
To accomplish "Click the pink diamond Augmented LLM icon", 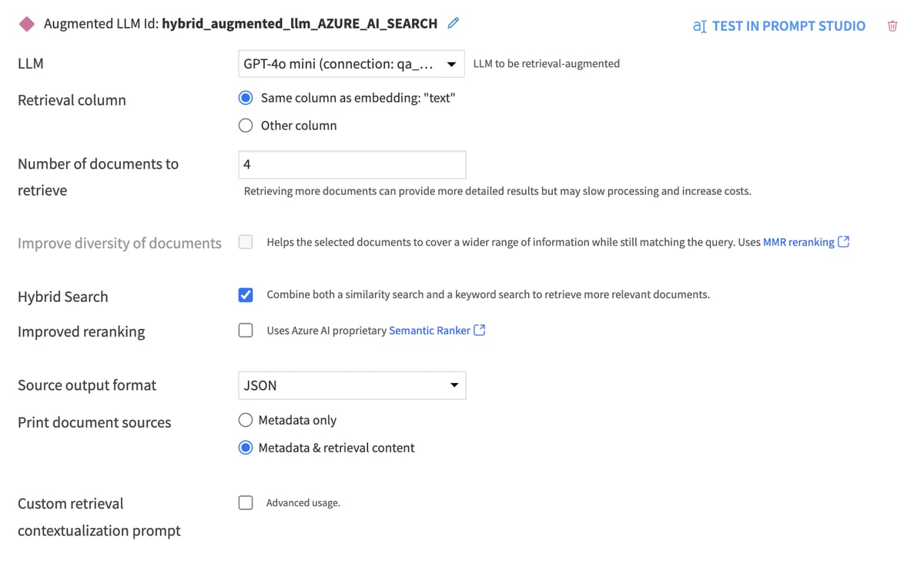I will (27, 25).
